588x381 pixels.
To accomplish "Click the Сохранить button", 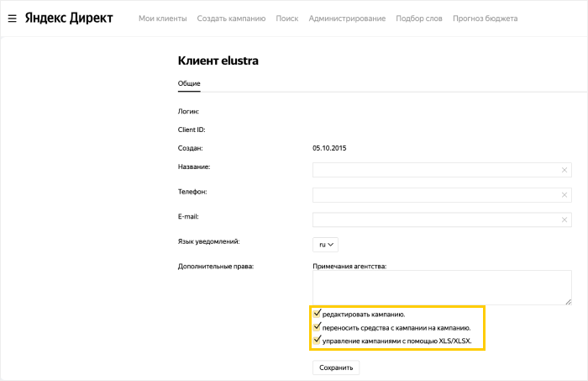I will tap(336, 368).
